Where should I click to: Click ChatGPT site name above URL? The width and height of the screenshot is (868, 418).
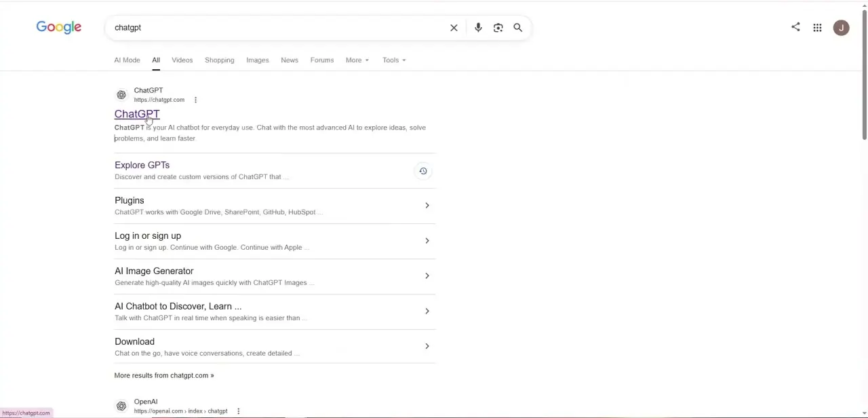point(149,90)
